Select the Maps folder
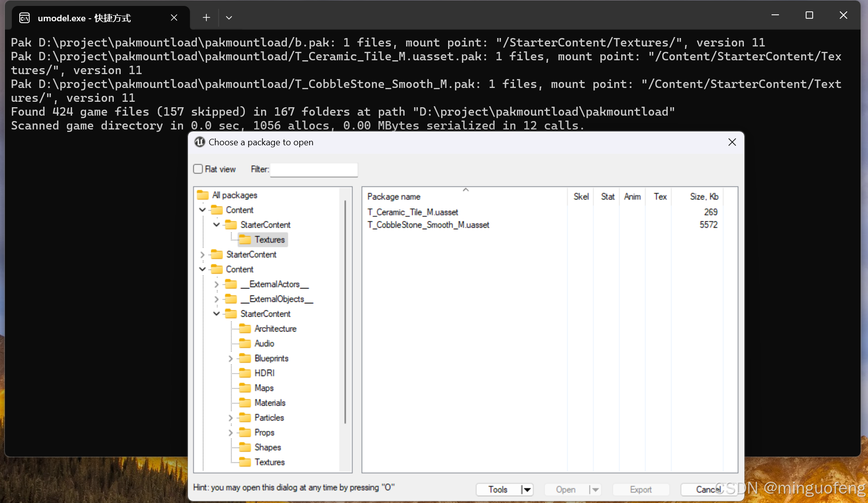868x503 pixels. [264, 388]
